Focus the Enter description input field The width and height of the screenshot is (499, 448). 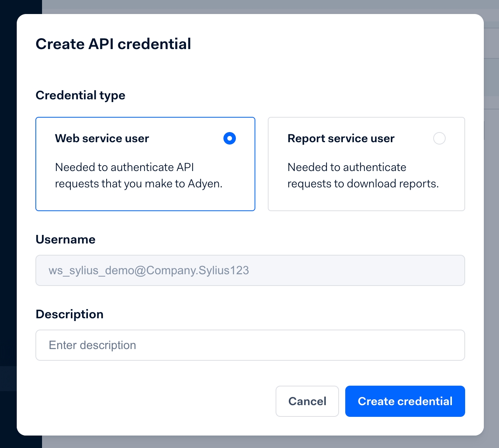(x=250, y=345)
